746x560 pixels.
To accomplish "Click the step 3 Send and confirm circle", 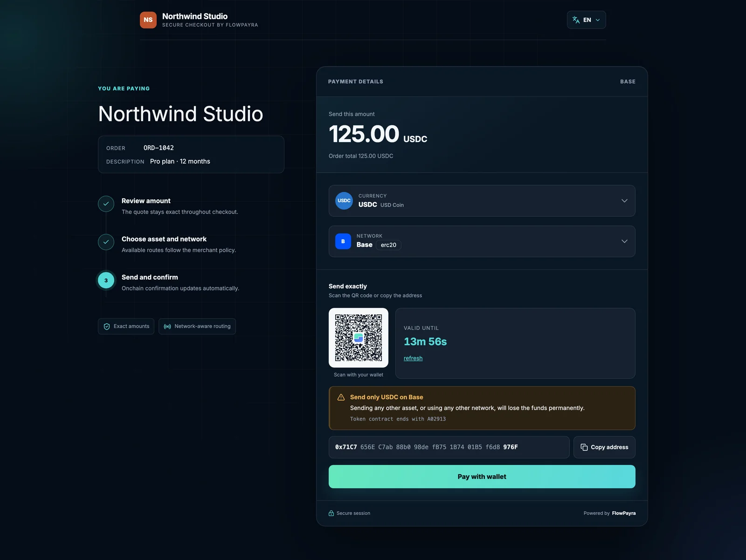I will tap(106, 280).
